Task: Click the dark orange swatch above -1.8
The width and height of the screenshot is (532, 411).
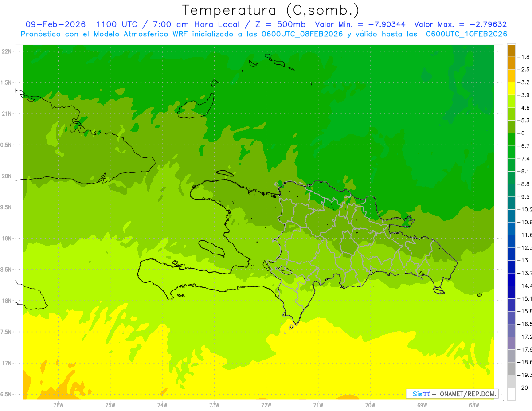Action: pyautogui.click(x=511, y=51)
